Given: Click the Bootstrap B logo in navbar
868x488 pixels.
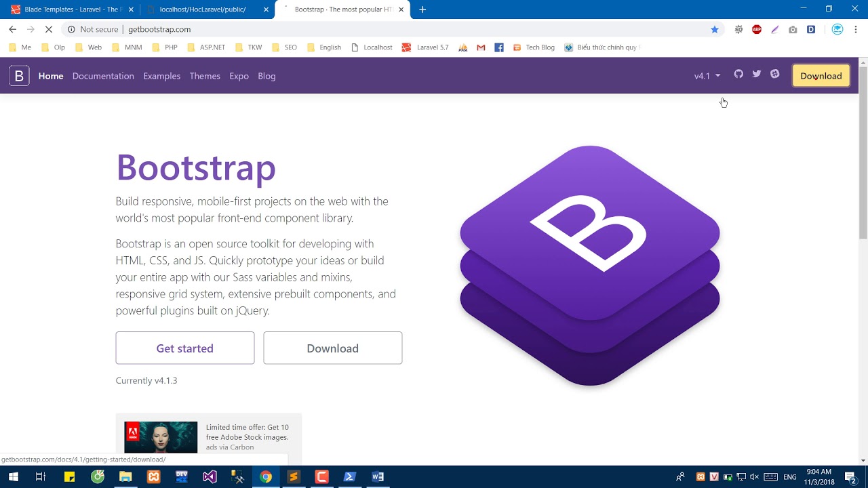Looking at the screenshot, I should tap(19, 76).
